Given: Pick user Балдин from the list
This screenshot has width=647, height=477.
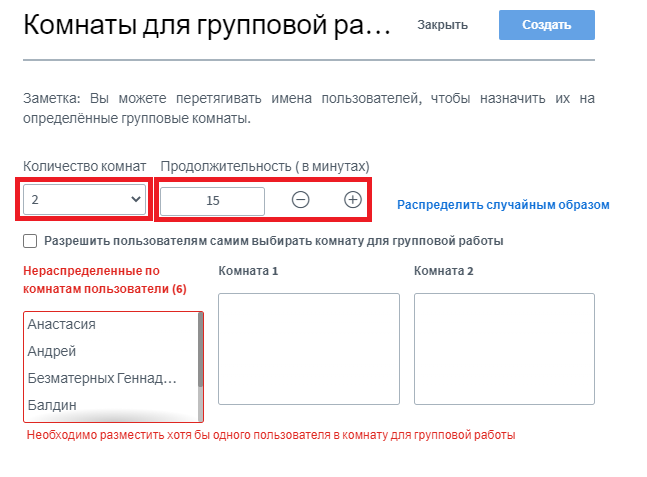Looking at the screenshot, I should pos(53,405).
